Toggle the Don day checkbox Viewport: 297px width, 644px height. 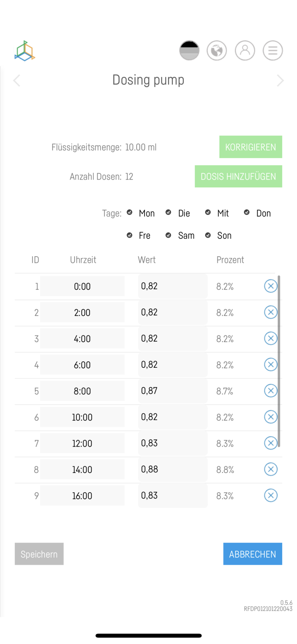[x=247, y=212]
